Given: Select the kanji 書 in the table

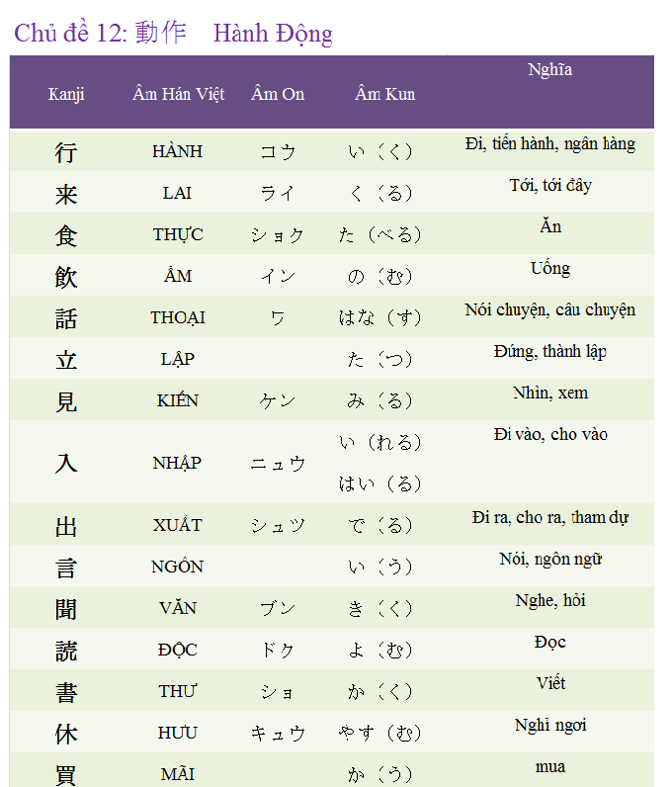Looking at the screenshot, I should 66,692.
